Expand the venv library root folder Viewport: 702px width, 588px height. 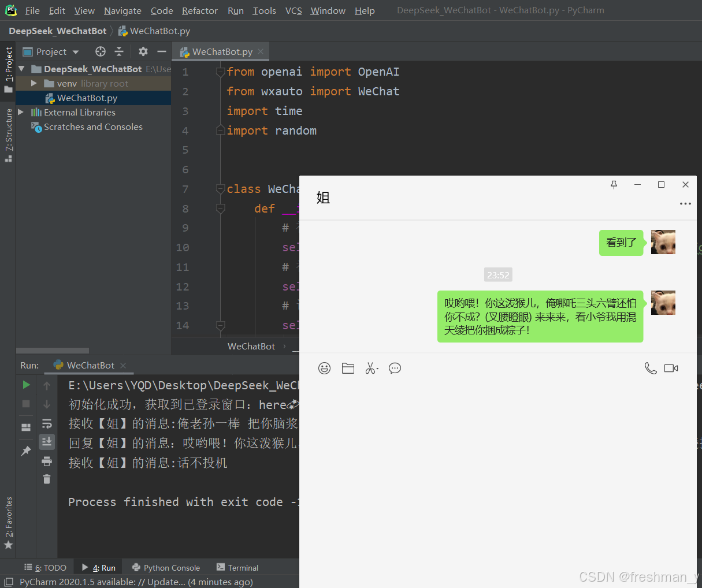click(x=34, y=83)
